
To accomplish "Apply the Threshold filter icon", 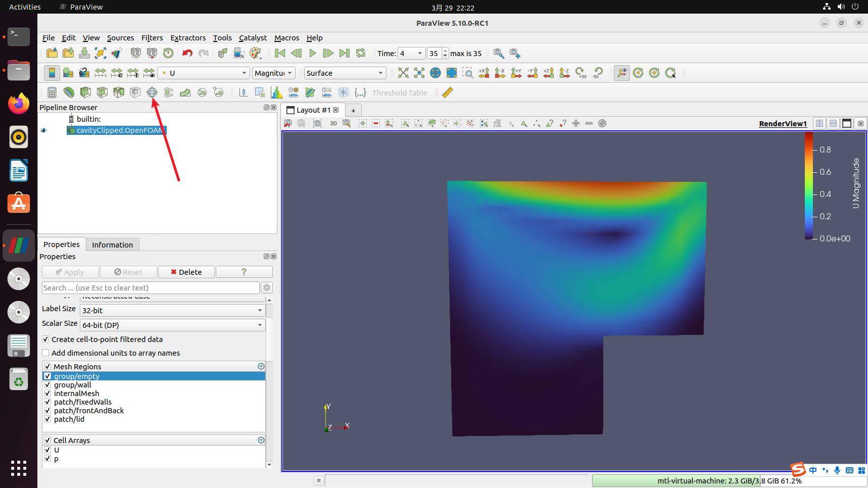I will click(119, 92).
